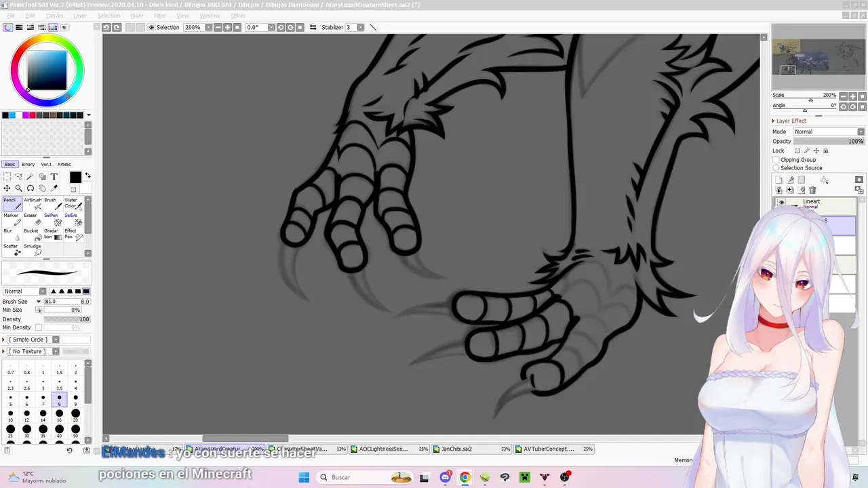This screenshot has height=488, width=868.
Task: Choose the Text tool
Action: point(54,177)
